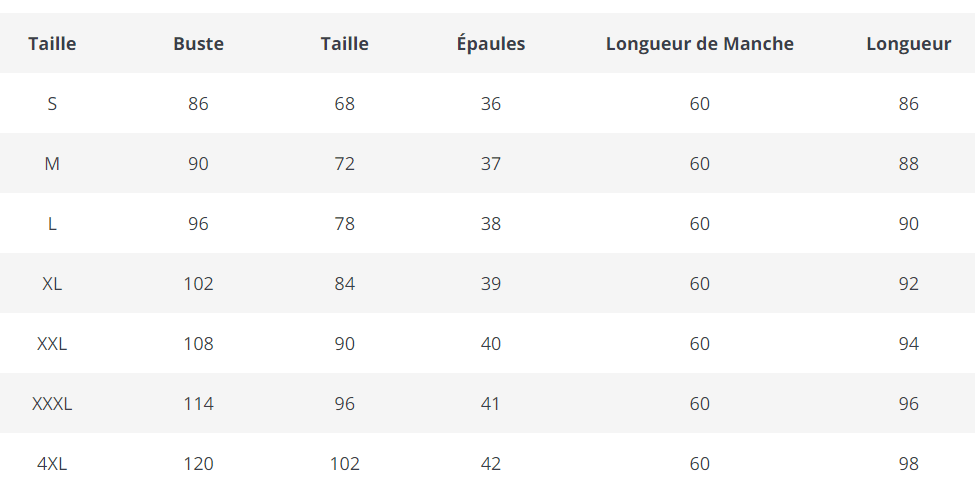This screenshot has height=493, width=975.
Task: Select the Longueur value 98
Action: 908,463
